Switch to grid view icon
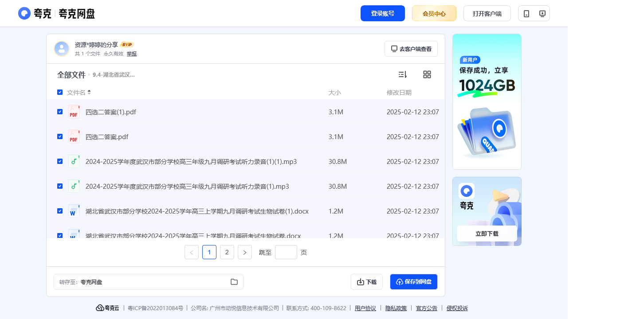The image size is (644, 319). 427,74
